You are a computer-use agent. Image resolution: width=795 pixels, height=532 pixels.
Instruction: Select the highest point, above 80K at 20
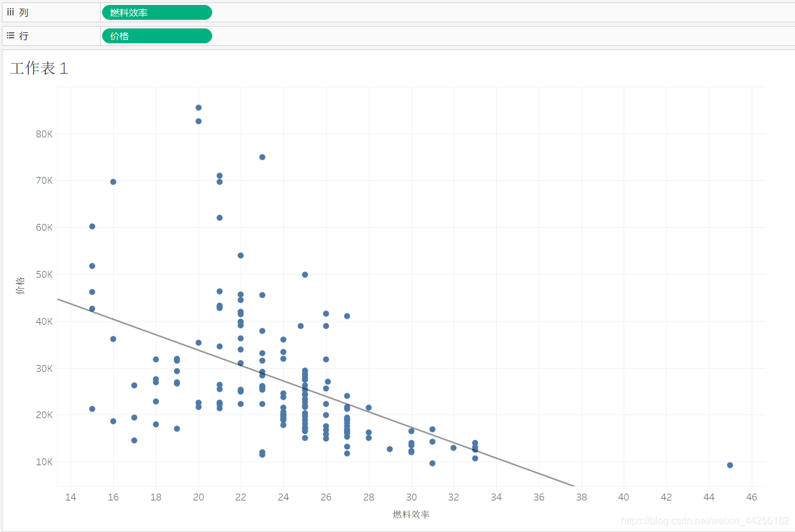pyautogui.click(x=199, y=108)
